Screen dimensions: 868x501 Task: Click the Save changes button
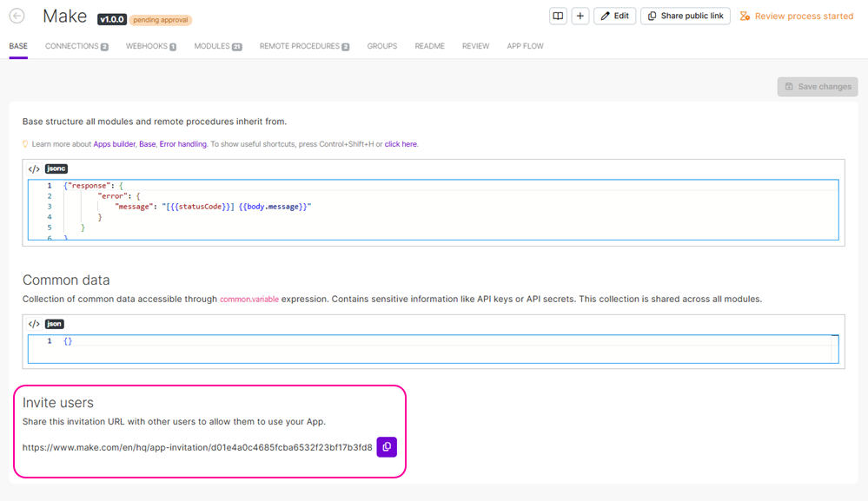(x=818, y=87)
